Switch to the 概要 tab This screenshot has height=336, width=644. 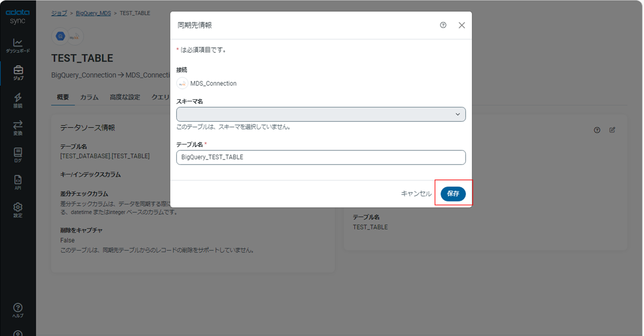[x=63, y=97]
